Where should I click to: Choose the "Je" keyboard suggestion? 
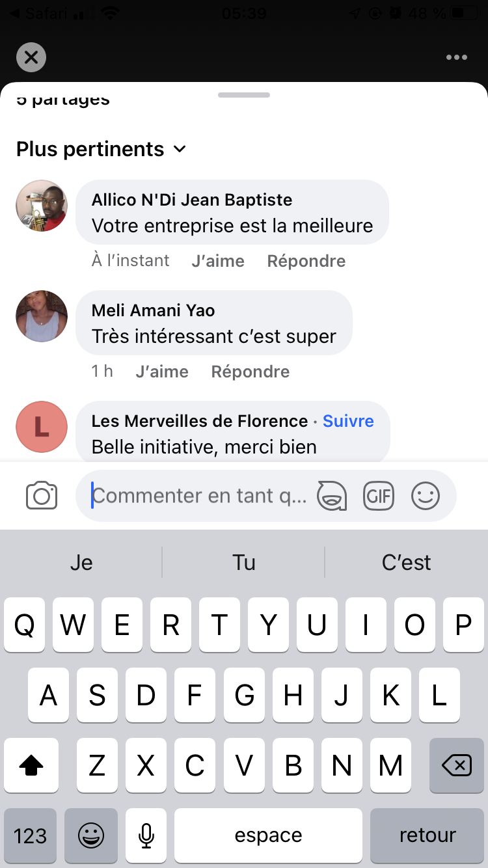[81, 562]
